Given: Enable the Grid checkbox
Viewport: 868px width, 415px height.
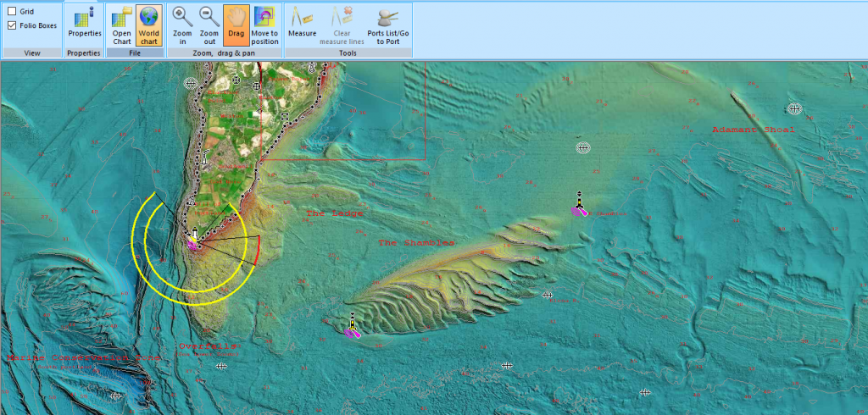Looking at the screenshot, I should click(x=12, y=11).
